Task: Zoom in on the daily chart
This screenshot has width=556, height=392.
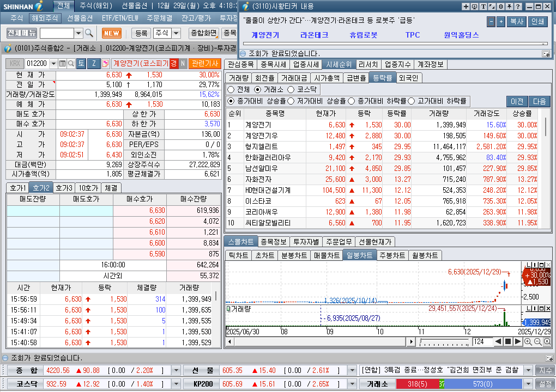Action: point(528,342)
